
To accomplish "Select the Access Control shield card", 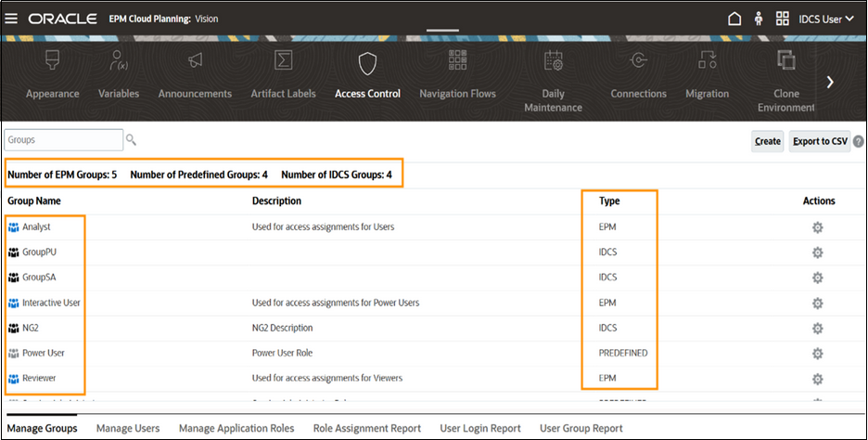I will click(367, 75).
